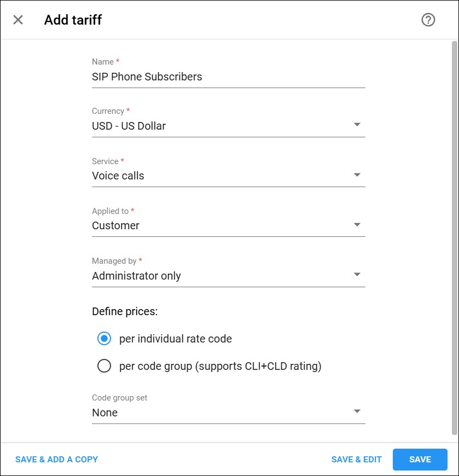Viewport: 459px width, 476px height.
Task: Expand the Currency dropdown arrow
Action: tap(357, 124)
